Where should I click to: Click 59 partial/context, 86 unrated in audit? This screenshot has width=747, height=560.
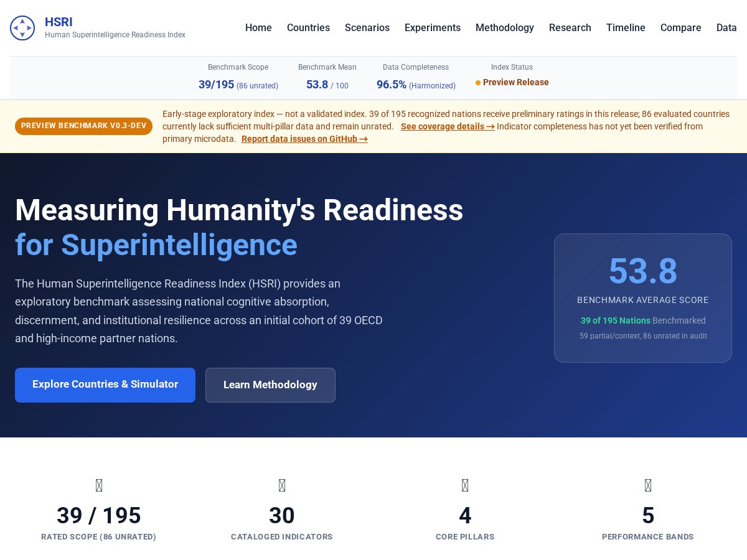[x=643, y=336]
